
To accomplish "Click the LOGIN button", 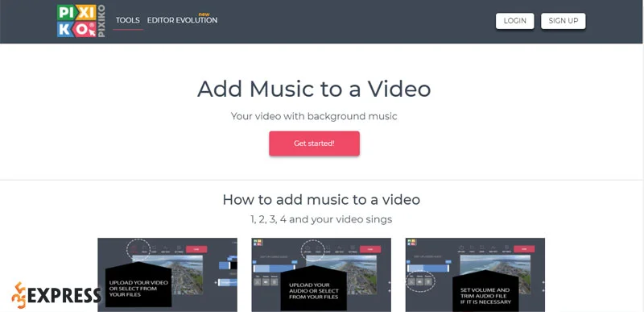I will coord(515,21).
